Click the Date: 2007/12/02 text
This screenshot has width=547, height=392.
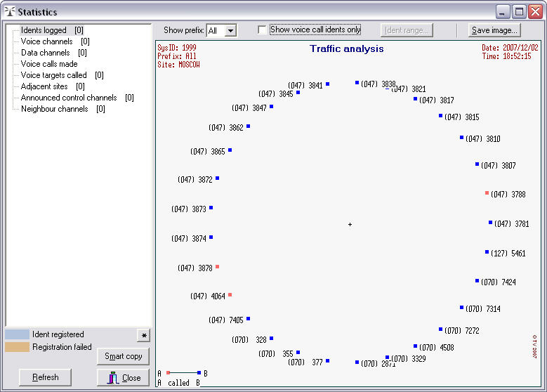tap(510, 48)
